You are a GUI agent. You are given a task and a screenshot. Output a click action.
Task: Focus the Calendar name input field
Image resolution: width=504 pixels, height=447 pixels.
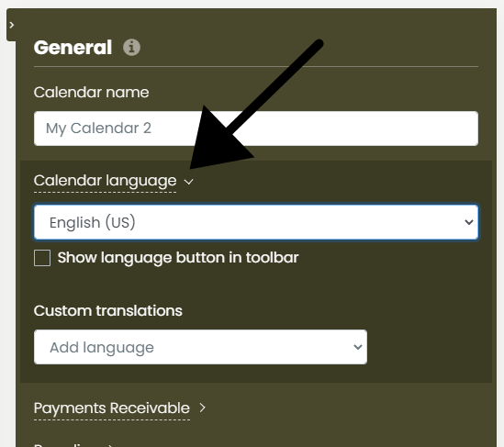pyautogui.click(x=256, y=129)
